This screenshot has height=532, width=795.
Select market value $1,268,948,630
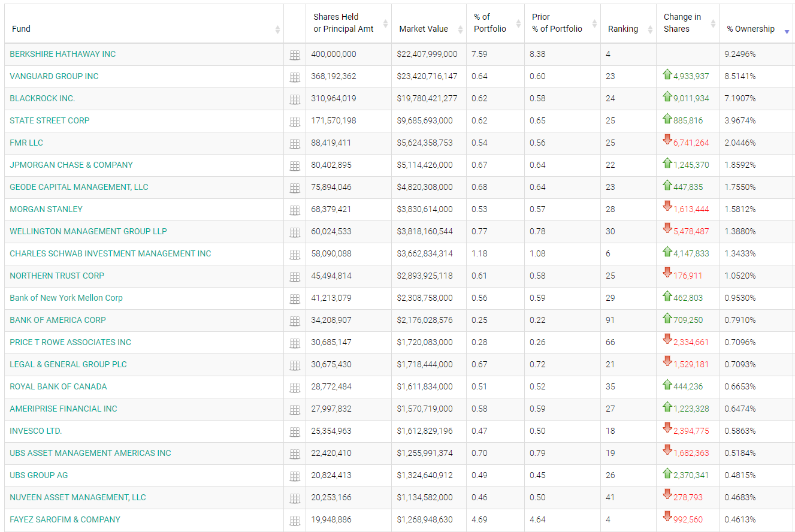tap(425, 519)
